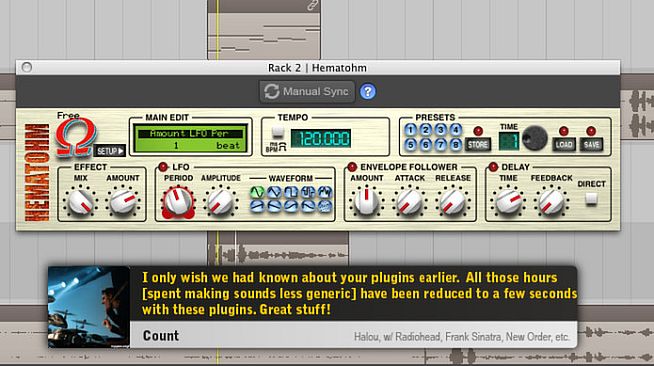
Task: Click the 'Rack 2 | Hematohm' window title
Action: click(317, 68)
